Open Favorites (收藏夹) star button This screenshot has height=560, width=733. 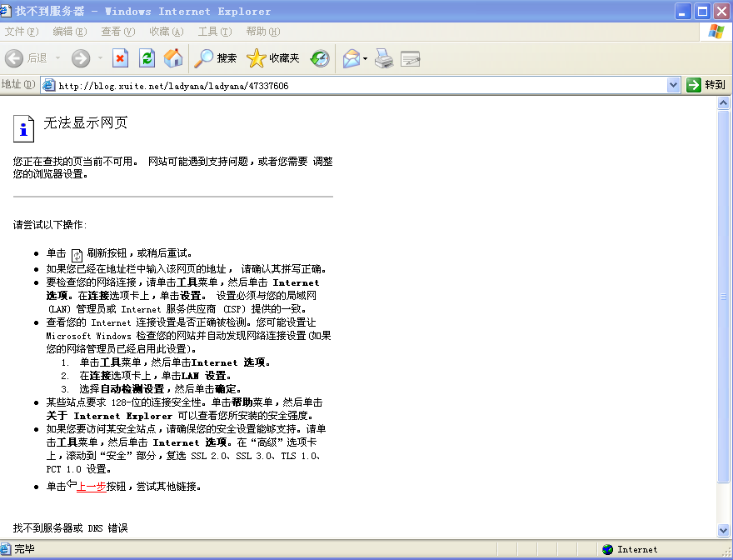tap(273, 58)
